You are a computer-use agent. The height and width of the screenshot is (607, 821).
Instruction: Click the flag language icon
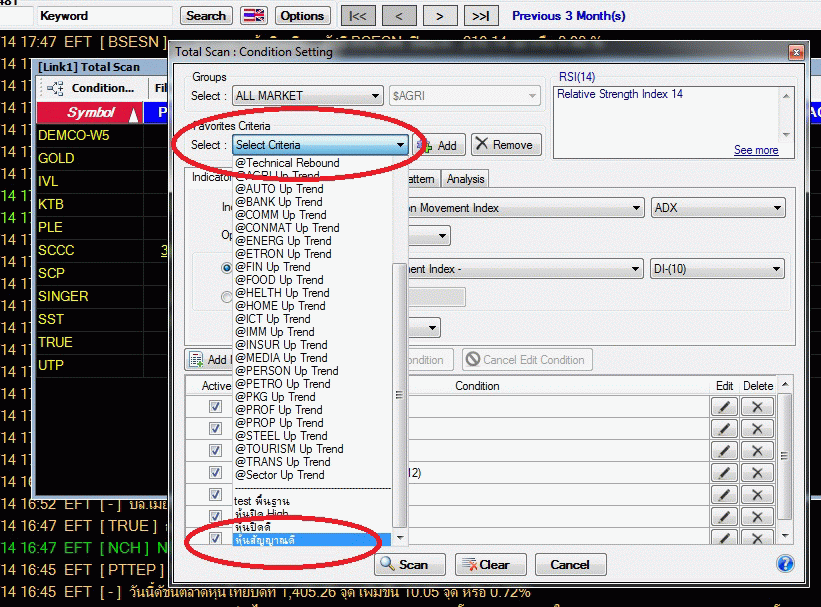pos(254,16)
